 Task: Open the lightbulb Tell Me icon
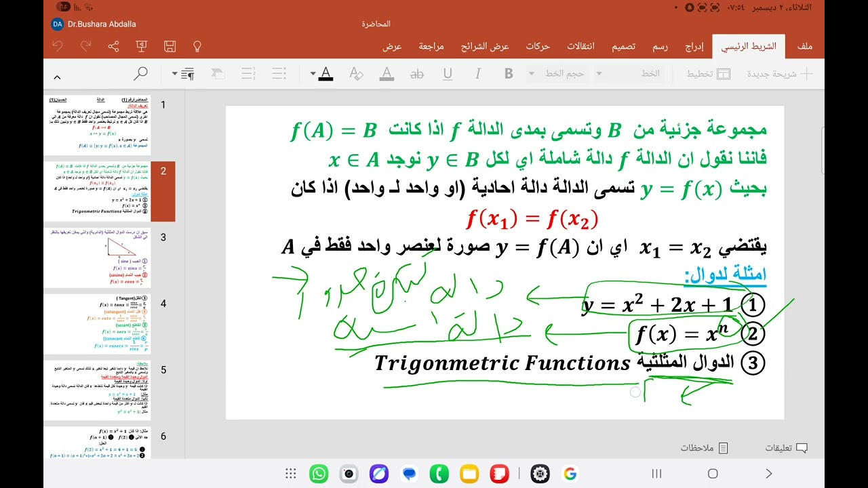197,46
